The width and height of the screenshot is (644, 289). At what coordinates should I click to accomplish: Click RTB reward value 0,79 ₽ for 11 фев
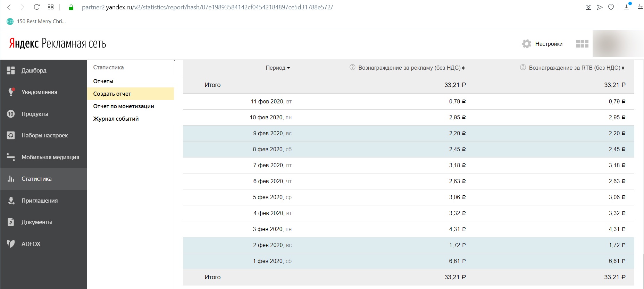tap(617, 102)
